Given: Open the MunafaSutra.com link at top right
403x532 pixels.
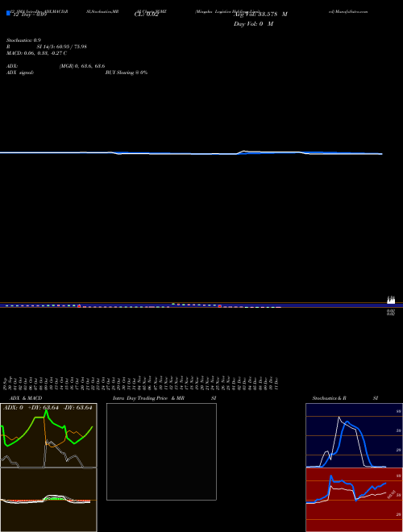Looking at the screenshot, I should pos(351,11).
